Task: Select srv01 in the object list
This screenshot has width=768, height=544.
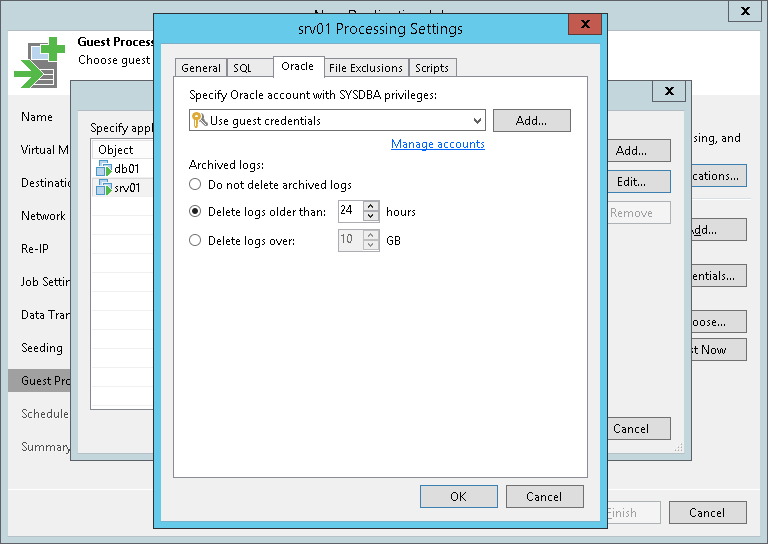Action: coord(122,187)
